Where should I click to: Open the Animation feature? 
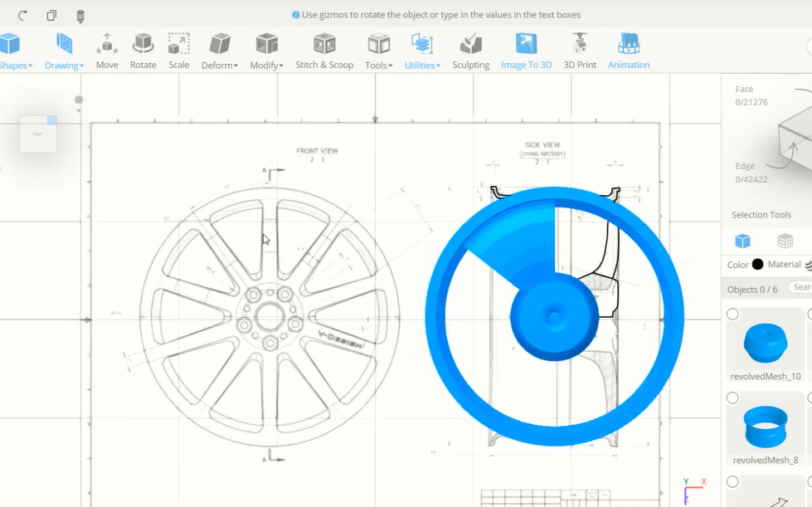[x=628, y=50]
